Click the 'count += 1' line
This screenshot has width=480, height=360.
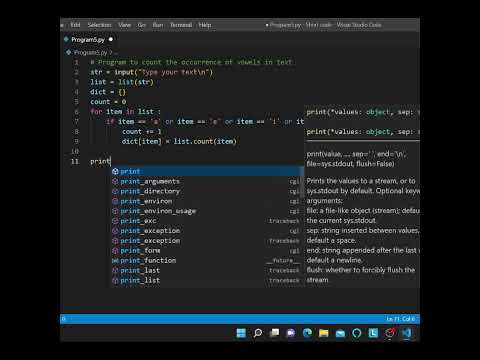(142, 132)
